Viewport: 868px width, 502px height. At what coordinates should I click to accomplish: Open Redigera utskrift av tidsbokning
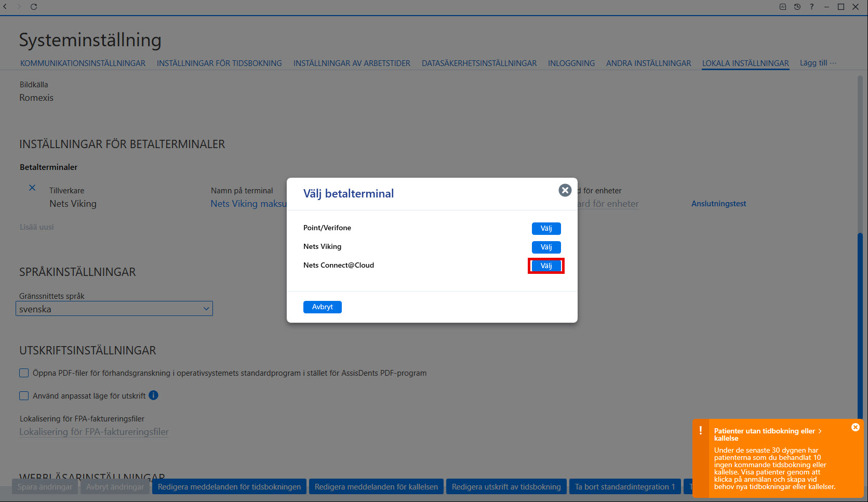tap(506, 487)
